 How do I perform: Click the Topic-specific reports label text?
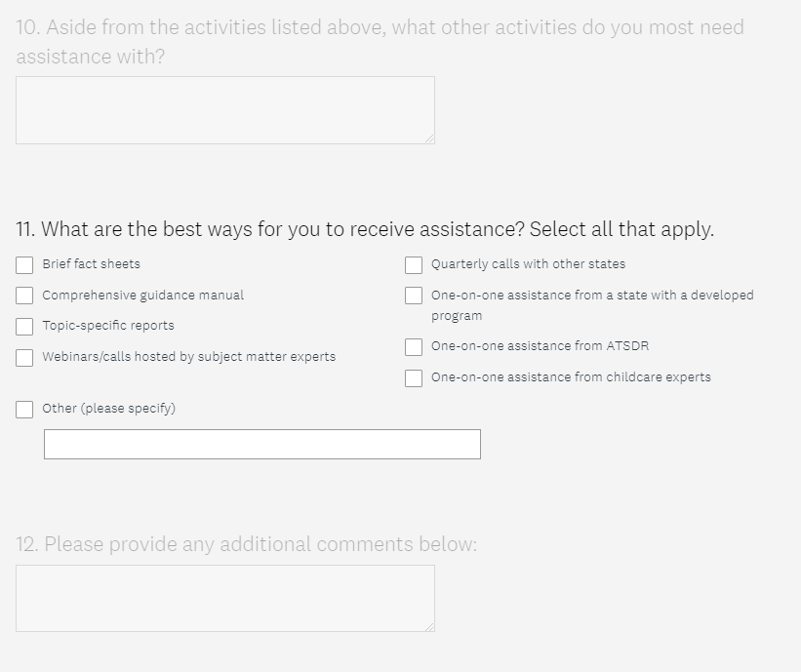(x=107, y=326)
